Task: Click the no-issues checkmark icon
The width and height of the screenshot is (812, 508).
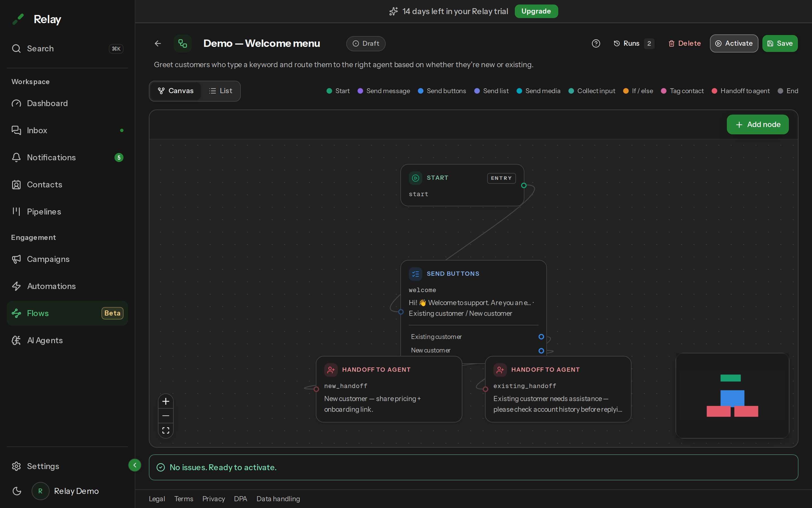Action: coord(161,467)
